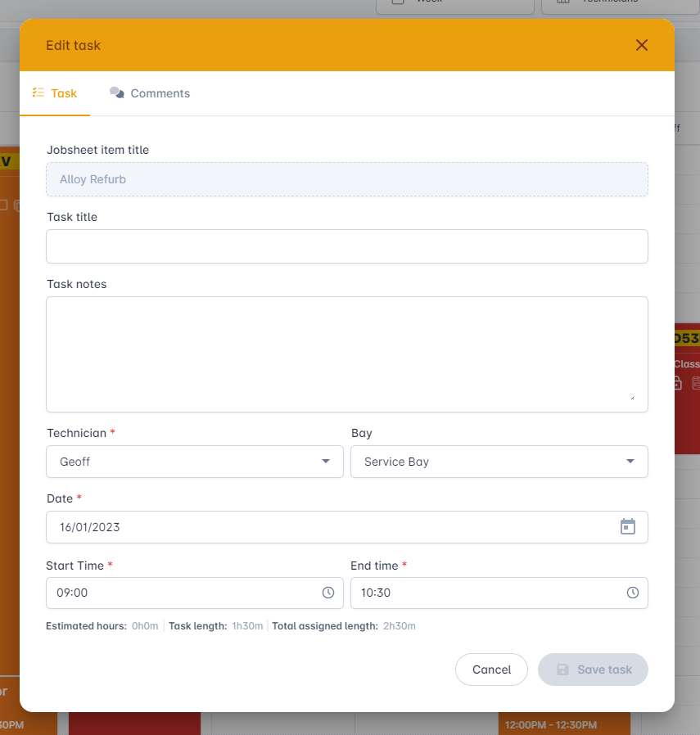This screenshot has height=735, width=700.
Task: Click the Start Time field 09:00
Action: pos(195,593)
